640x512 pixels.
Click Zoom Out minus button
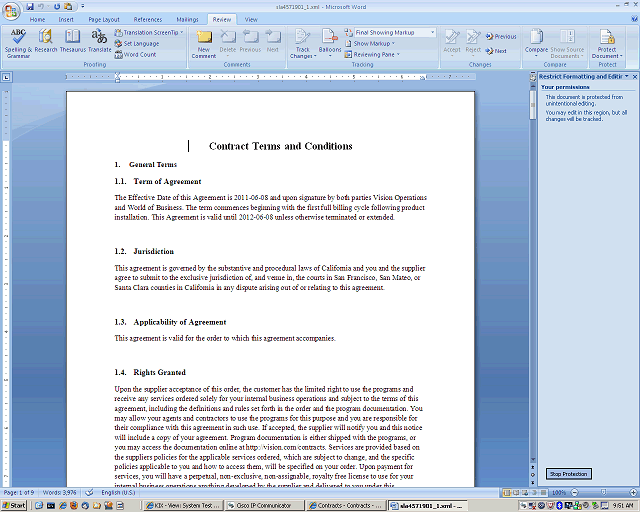coord(574,492)
